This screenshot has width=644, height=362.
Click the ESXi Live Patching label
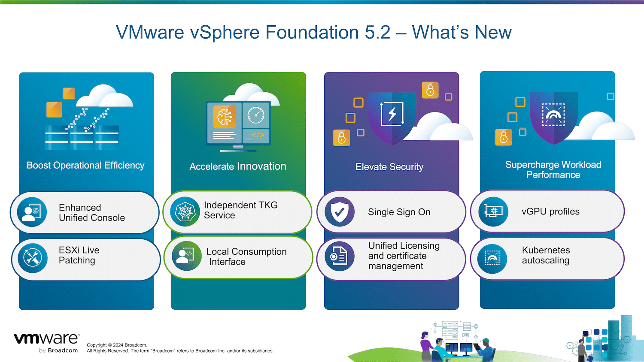pyautogui.click(x=79, y=255)
